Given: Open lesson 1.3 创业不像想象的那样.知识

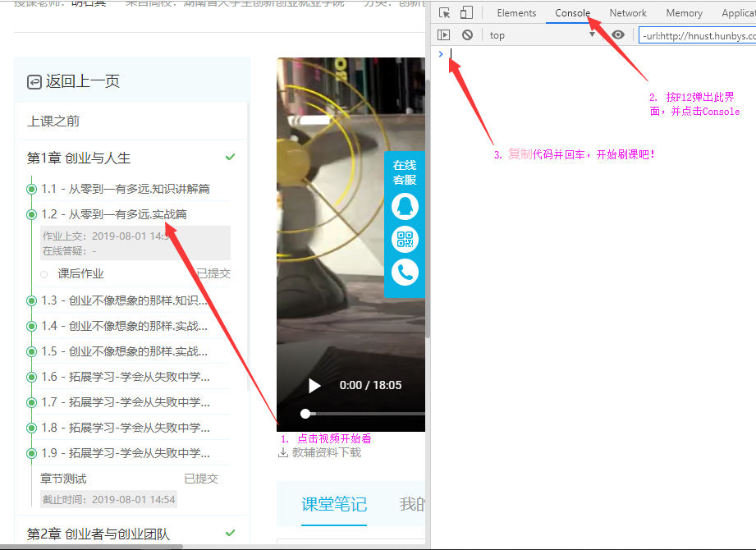Looking at the screenshot, I should pos(125,300).
